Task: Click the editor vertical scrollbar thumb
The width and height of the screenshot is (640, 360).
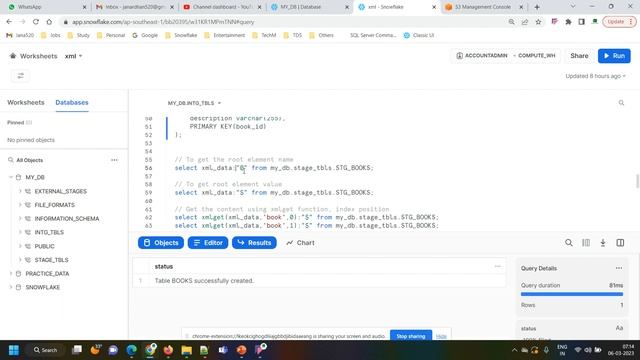Action: point(637,181)
